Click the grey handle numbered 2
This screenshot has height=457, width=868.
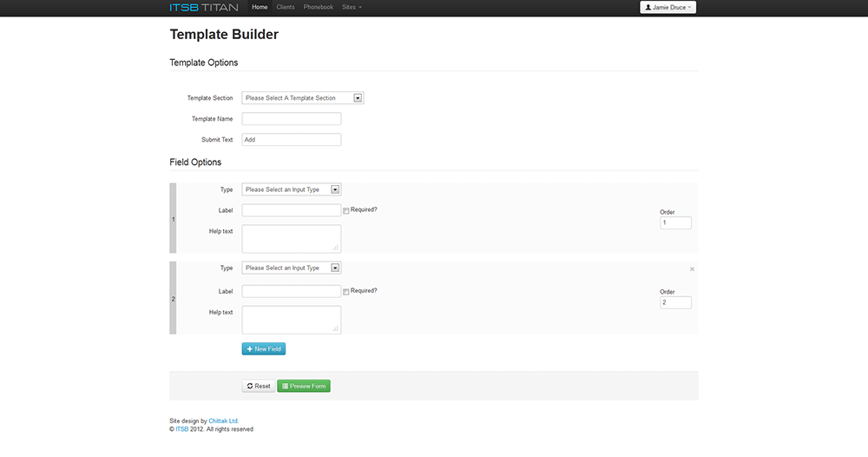173,299
